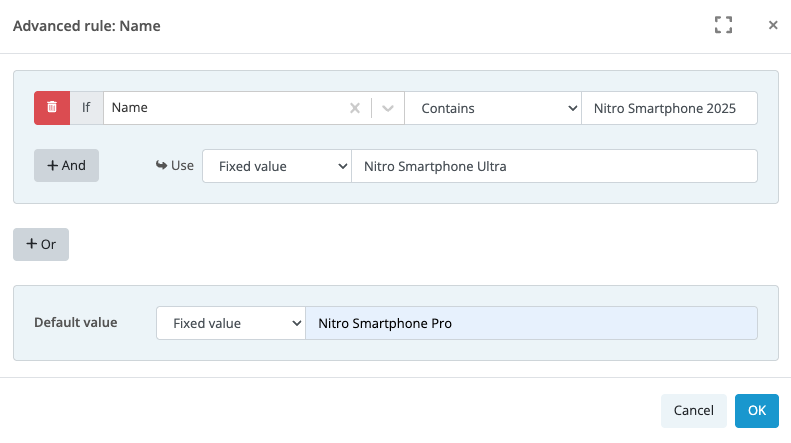
Task: Click the Default value label
Action: [x=76, y=322]
